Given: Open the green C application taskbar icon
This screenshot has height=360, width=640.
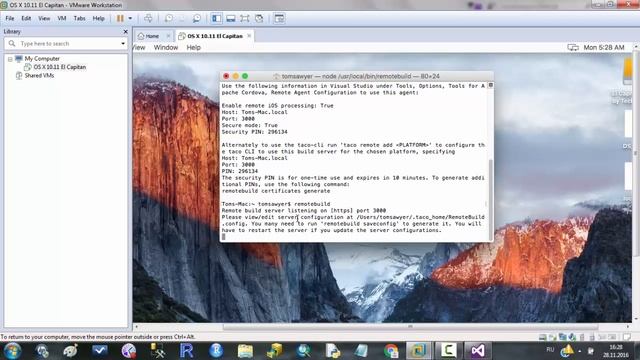Looking at the screenshot, I should pos(448,351).
